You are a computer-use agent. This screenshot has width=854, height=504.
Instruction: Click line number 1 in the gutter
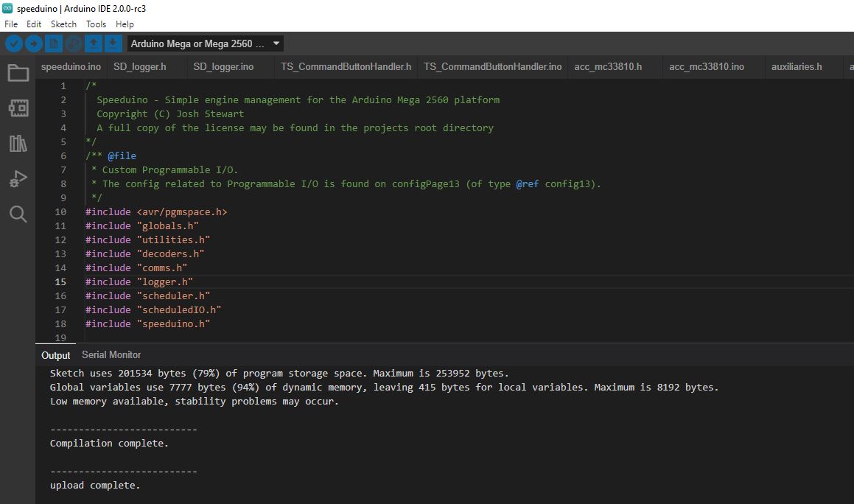pos(63,86)
